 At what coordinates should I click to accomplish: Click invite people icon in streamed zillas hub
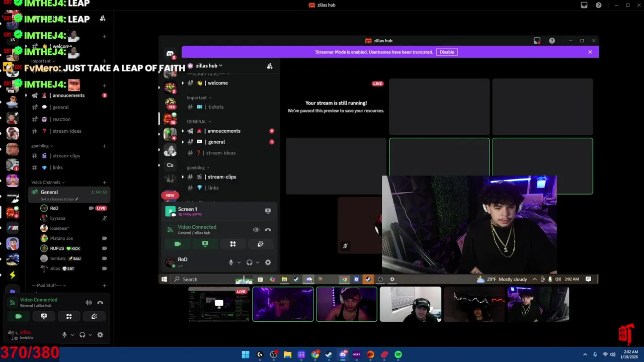[x=270, y=66]
